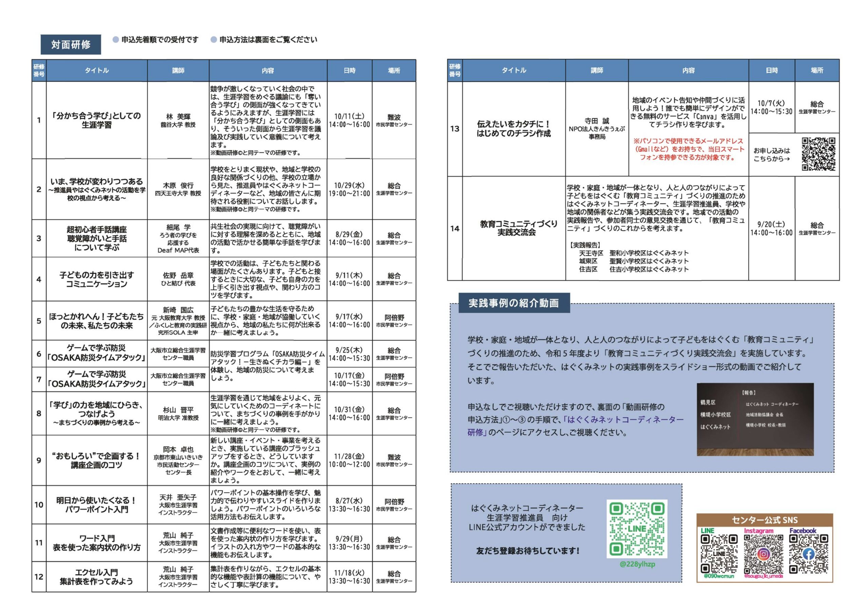
Task: Click the Instagram QR code in センター公式SNS
Action: coord(764,554)
